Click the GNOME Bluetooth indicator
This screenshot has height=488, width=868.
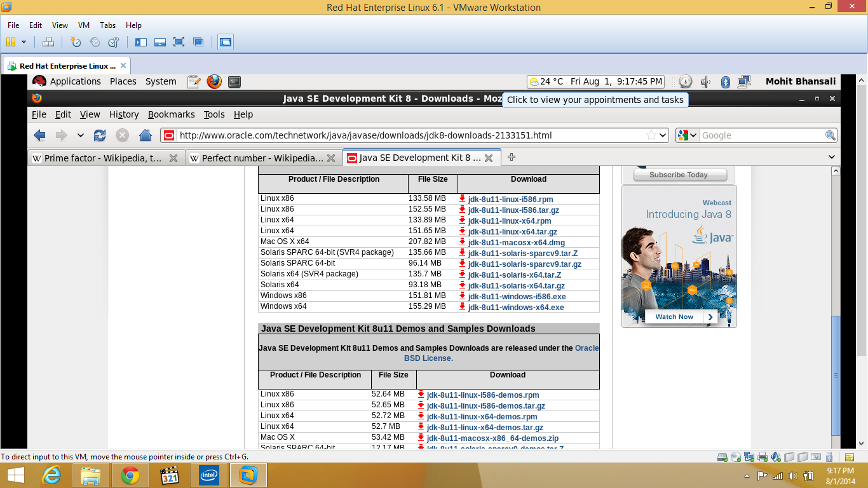(x=725, y=81)
